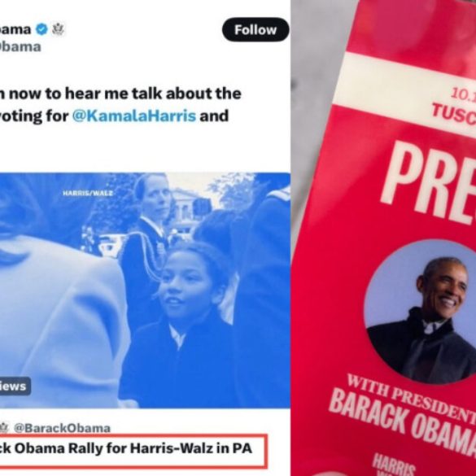Click the black Follow button

coord(255,30)
